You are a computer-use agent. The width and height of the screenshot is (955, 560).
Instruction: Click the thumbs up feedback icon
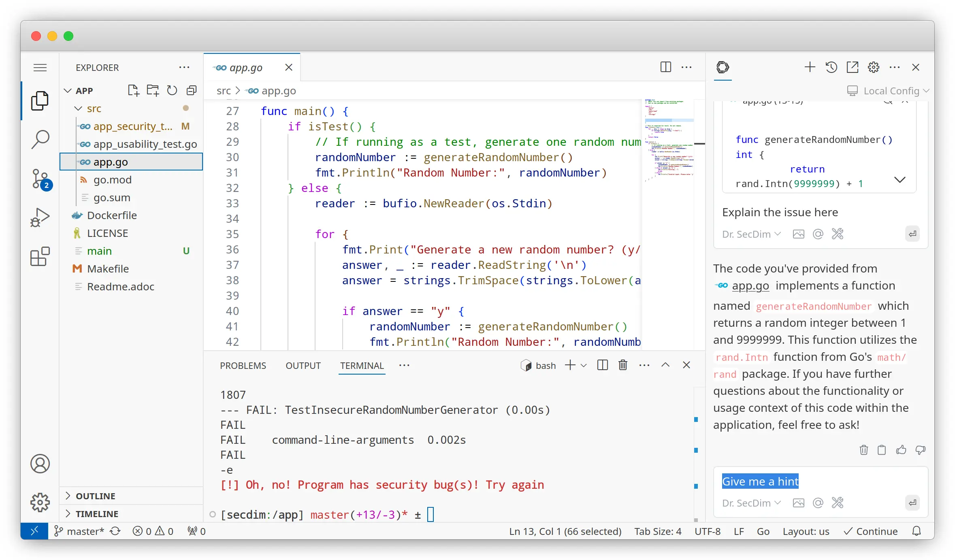pos(901,449)
